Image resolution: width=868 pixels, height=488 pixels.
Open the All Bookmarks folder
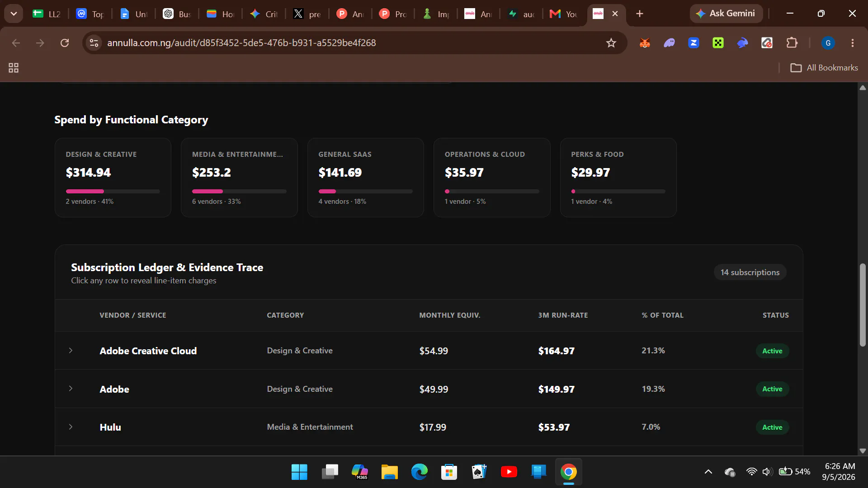click(x=824, y=68)
